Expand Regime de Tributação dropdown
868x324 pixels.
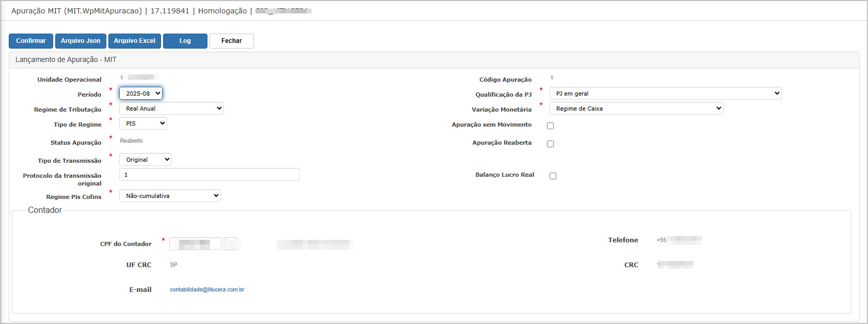(171, 109)
